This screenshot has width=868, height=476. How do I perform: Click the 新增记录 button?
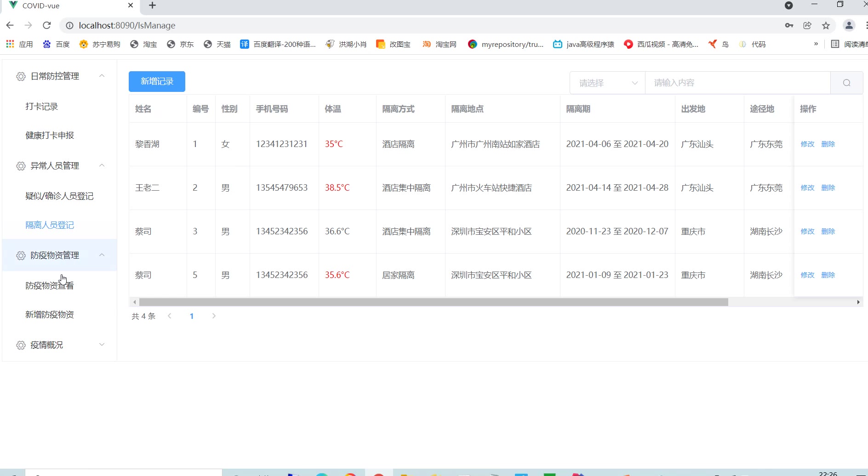157,81
